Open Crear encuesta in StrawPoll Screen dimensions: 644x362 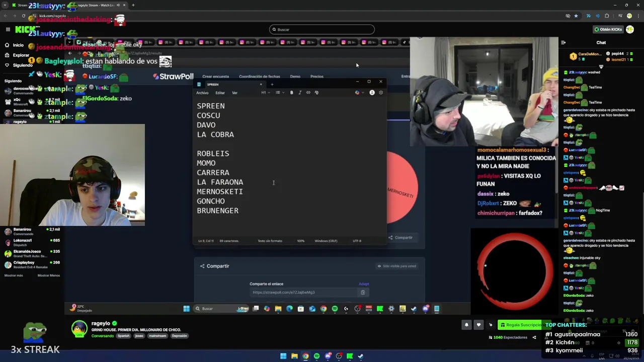(x=215, y=76)
